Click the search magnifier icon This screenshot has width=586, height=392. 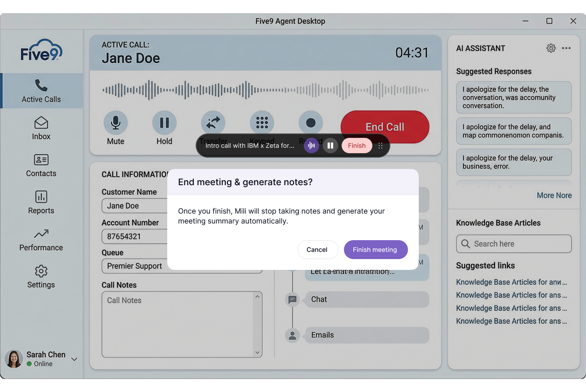coord(466,244)
